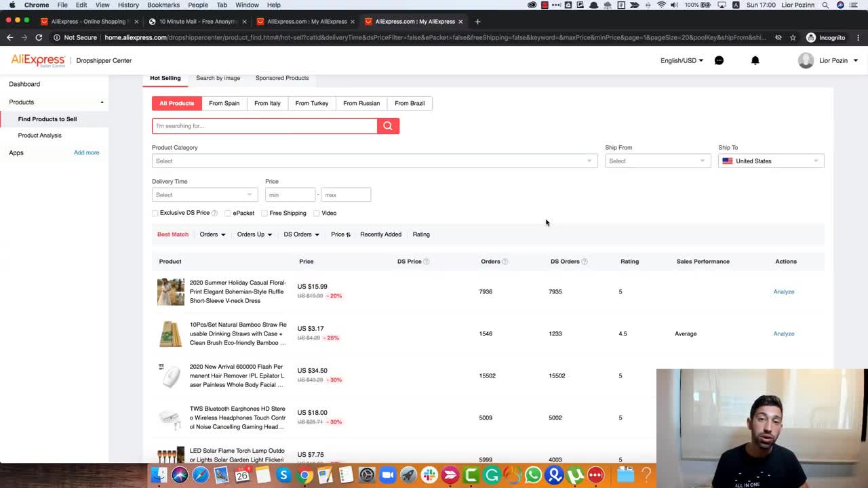Switch to Sponsored Products tab
868x488 pixels.
click(282, 78)
